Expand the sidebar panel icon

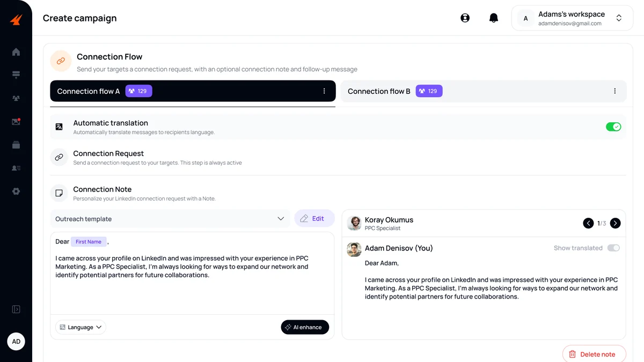point(16,309)
